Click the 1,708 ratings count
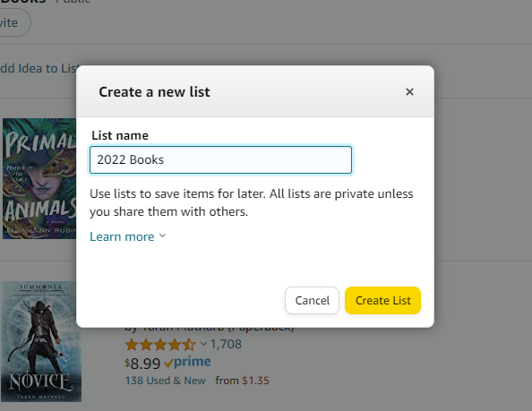 coord(226,344)
